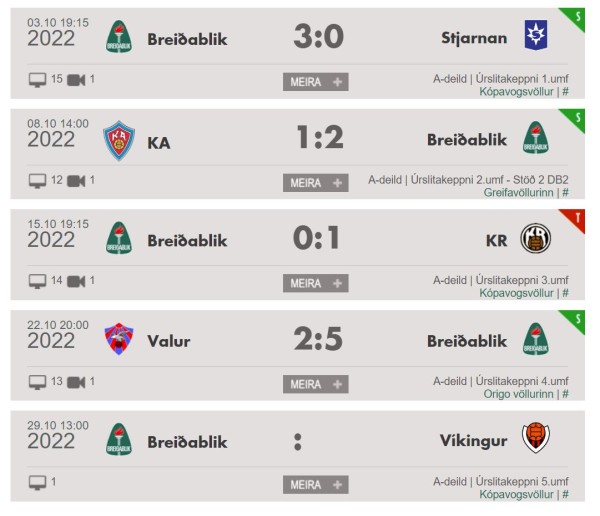
Task: Click the Stjarnan team name
Action: click(x=474, y=38)
